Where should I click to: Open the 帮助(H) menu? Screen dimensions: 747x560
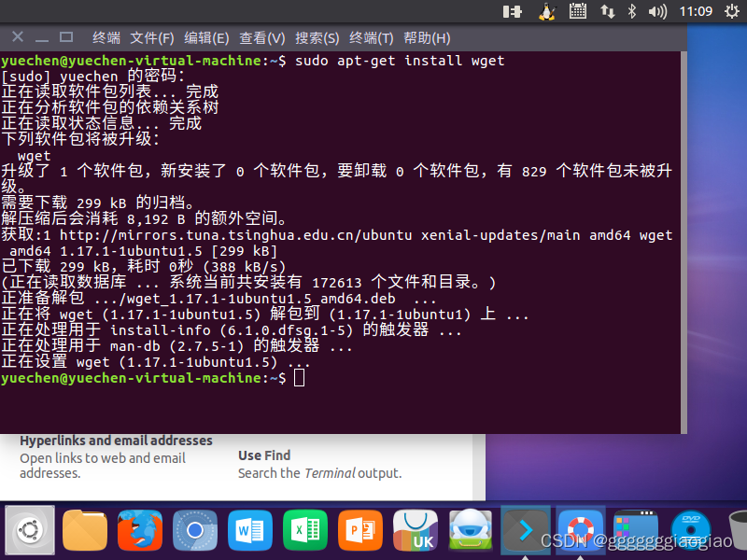coord(427,37)
